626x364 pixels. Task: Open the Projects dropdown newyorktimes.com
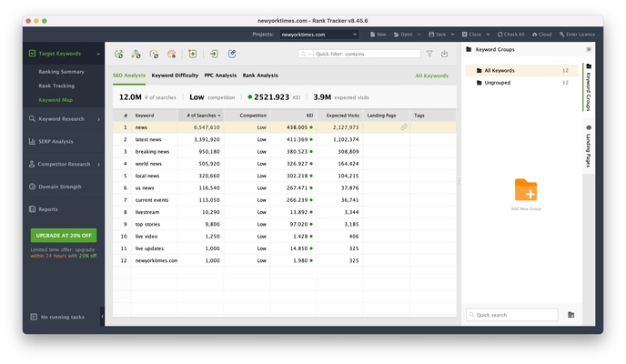(x=319, y=35)
